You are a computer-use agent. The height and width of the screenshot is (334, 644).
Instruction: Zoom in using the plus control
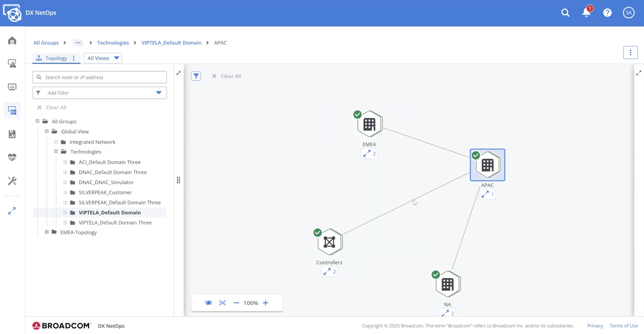pos(265,303)
